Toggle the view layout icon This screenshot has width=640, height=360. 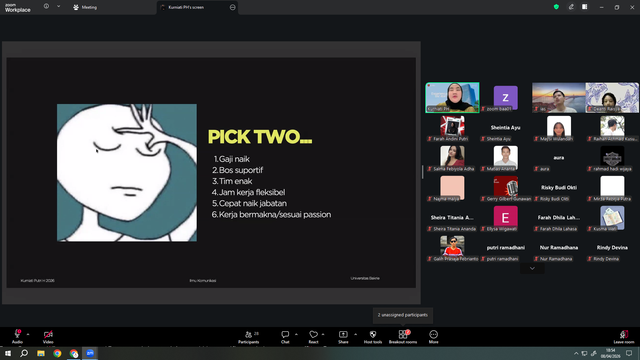[585, 7]
